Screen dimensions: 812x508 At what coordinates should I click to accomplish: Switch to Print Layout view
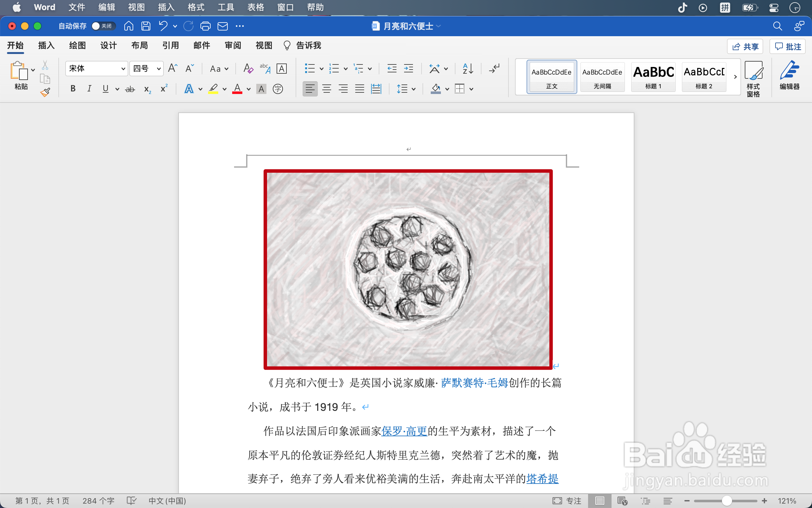(599, 501)
